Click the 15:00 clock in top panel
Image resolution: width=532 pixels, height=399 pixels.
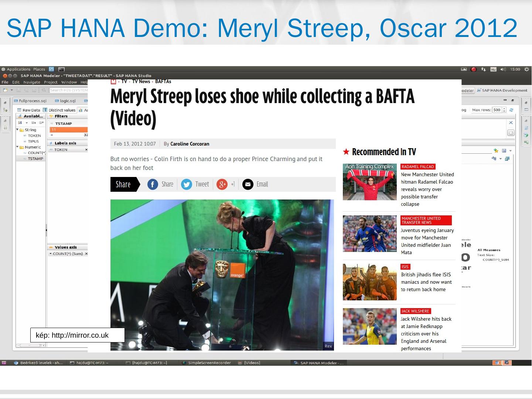point(515,69)
